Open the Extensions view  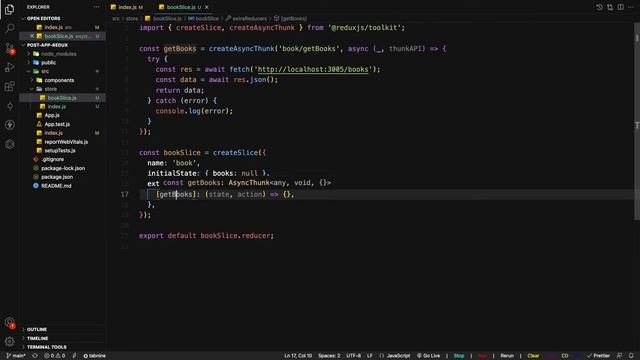point(9,86)
